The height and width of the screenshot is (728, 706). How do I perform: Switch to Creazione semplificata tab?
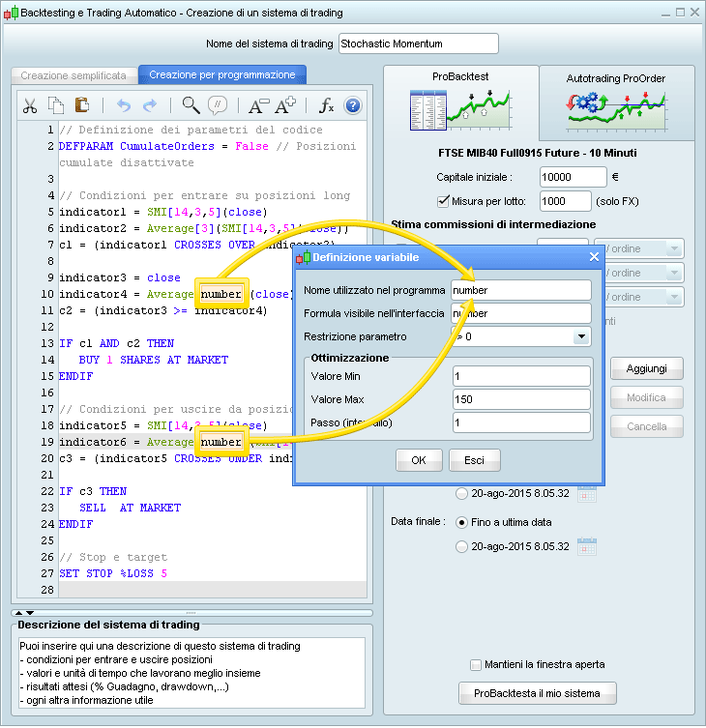pos(74,74)
